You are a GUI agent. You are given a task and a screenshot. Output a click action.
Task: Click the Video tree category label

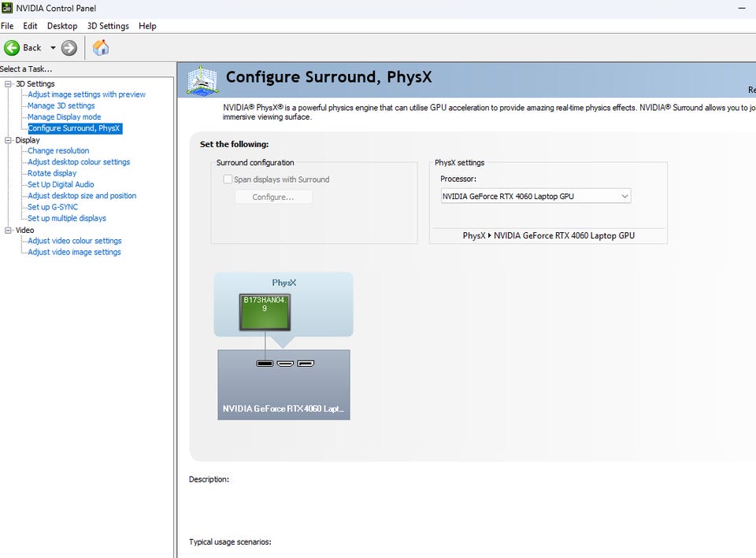coord(24,231)
